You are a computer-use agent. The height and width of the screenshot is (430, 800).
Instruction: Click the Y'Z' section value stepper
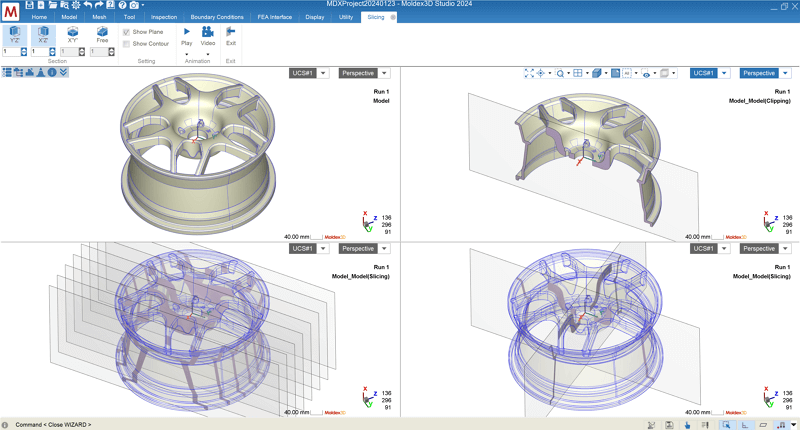tap(23, 51)
